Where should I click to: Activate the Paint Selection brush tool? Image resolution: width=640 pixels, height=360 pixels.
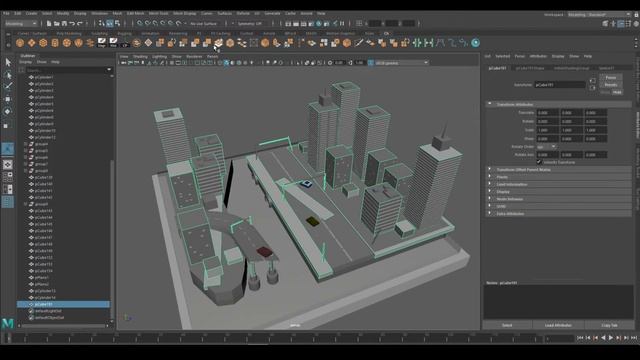click(x=8, y=86)
